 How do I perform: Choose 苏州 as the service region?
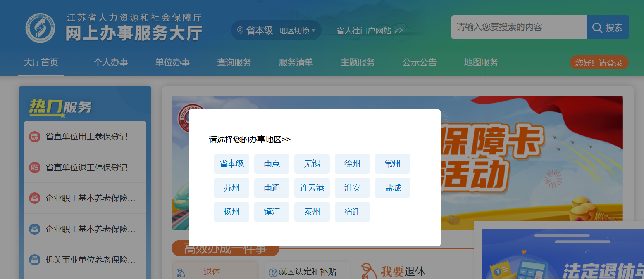pos(231,188)
